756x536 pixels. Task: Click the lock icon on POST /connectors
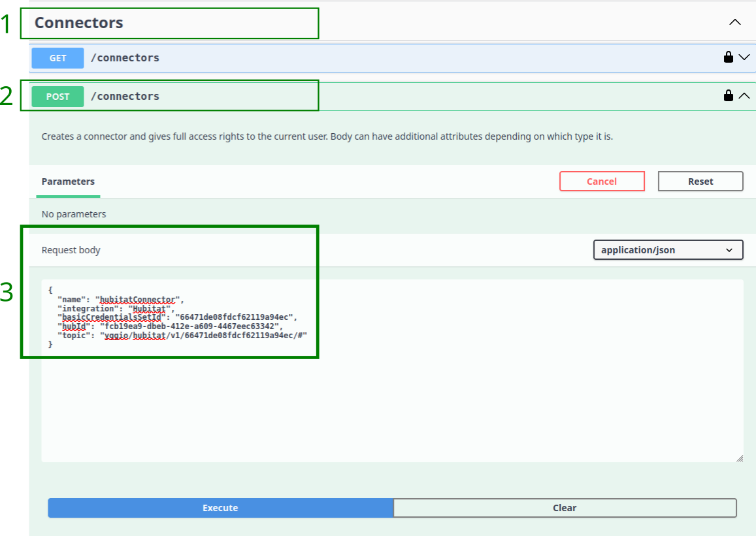[x=728, y=96]
